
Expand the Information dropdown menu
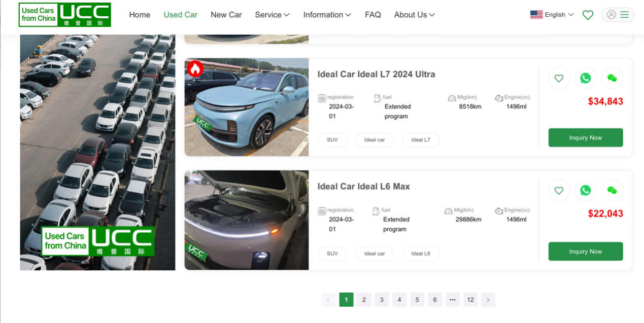pos(327,15)
